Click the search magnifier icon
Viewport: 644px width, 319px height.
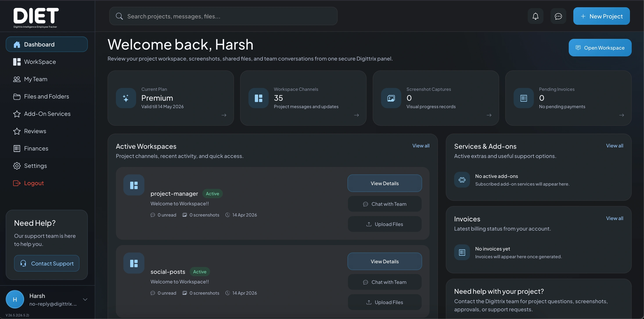click(x=119, y=16)
